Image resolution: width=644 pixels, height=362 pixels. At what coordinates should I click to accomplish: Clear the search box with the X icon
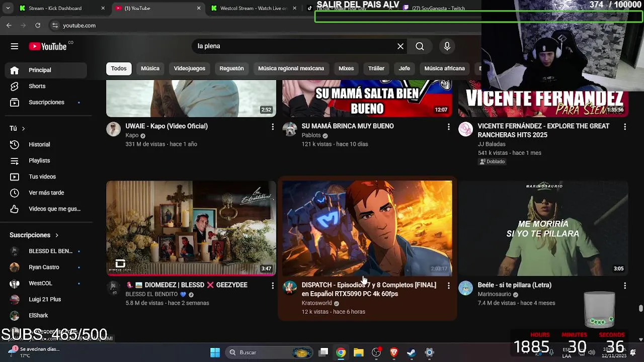[400, 46]
